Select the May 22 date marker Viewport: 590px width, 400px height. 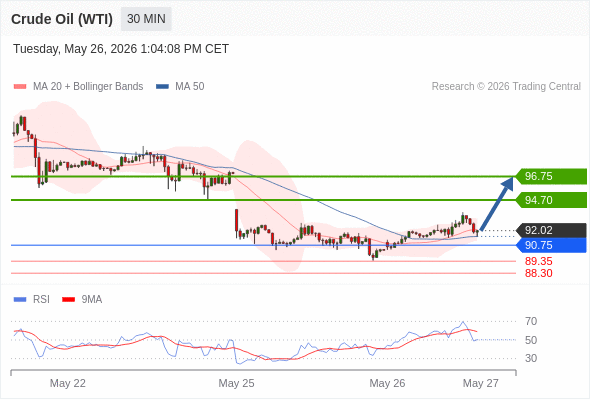(68, 383)
